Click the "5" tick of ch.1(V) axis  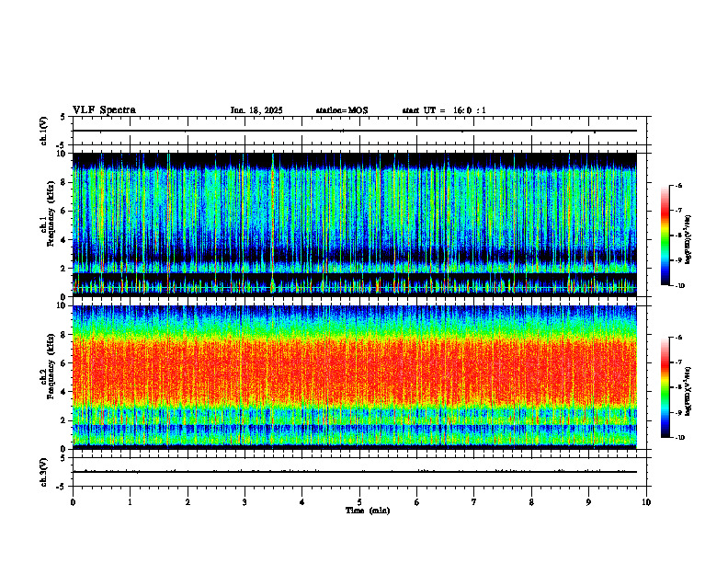(63, 118)
